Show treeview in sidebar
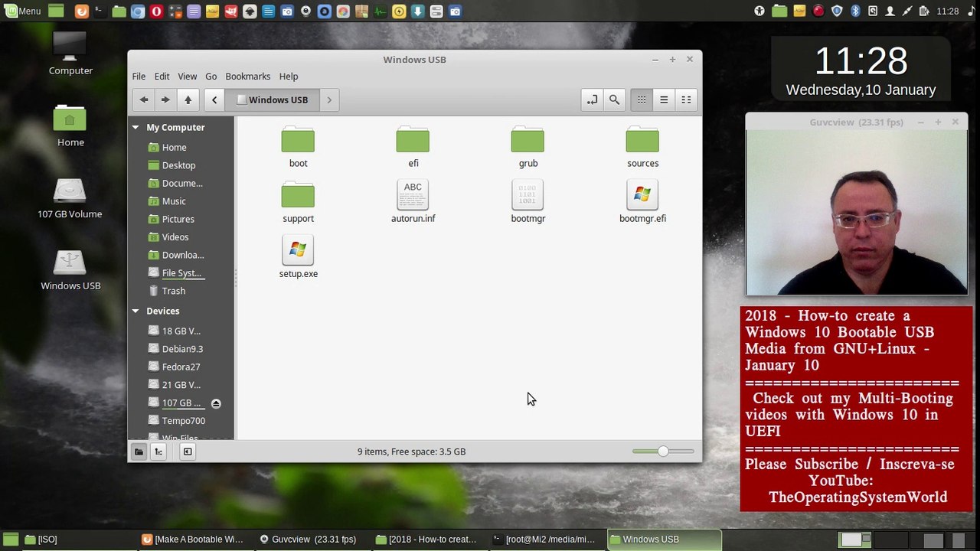Image resolution: width=980 pixels, height=551 pixels. point(158,452)
